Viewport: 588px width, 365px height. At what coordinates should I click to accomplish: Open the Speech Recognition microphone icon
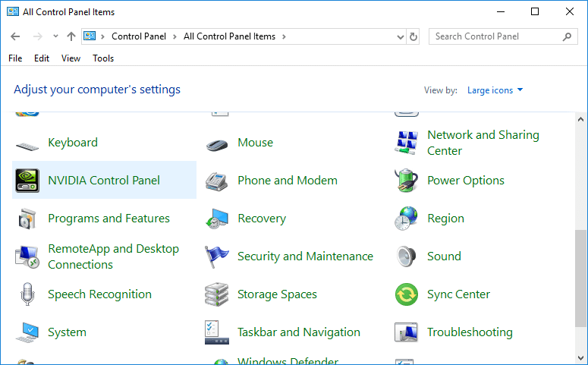[27, 294]
